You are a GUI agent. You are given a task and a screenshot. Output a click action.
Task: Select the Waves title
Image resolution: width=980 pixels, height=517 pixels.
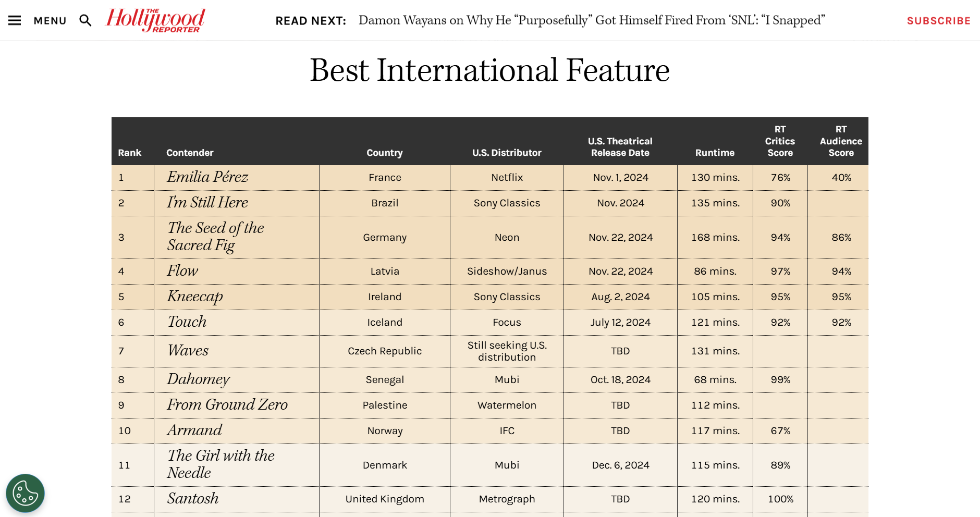point(188,350)
